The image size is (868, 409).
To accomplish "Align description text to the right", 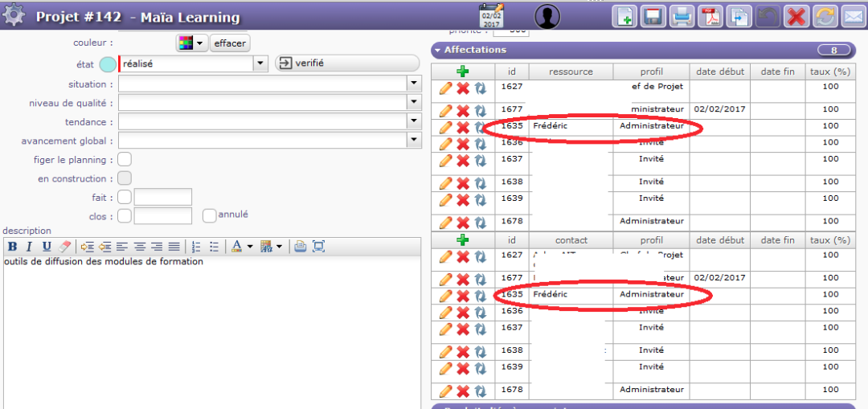I will [x=157, y=247].
